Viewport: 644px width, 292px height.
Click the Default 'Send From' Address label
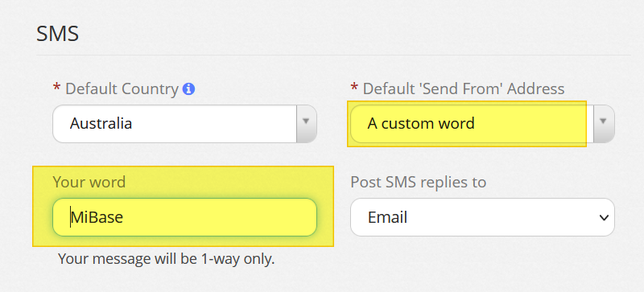464,88
